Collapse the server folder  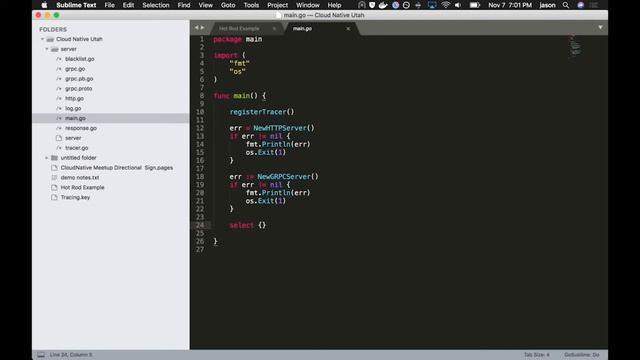pyautogui.click(x=47, y=49)
